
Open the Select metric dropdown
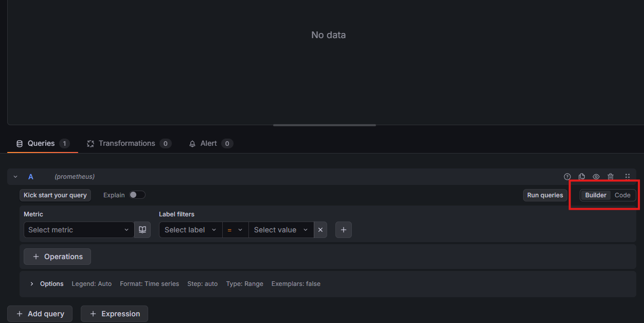coord(79,230)
